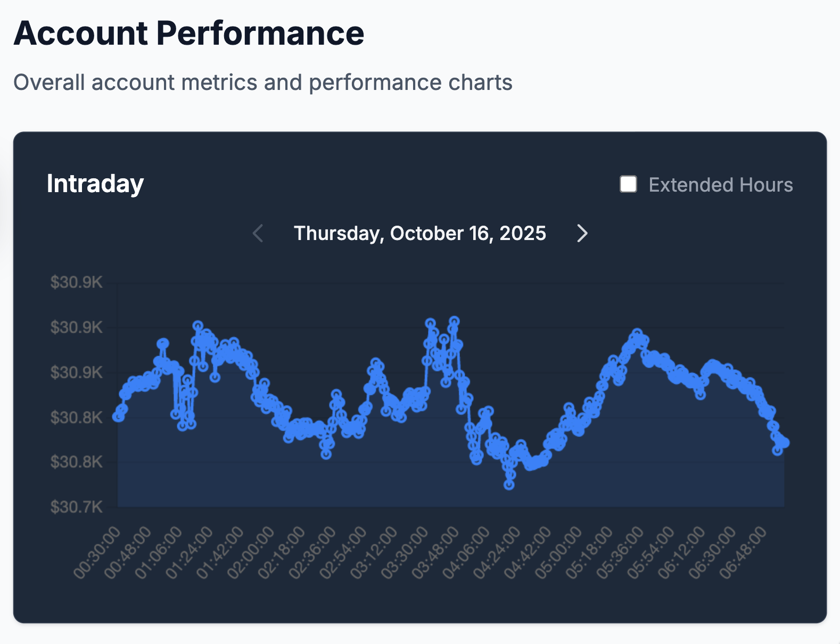Viewport: 840px width, 644px height.
Task: Click the $30.7K label on y-axis
Action: click(76, 507)
